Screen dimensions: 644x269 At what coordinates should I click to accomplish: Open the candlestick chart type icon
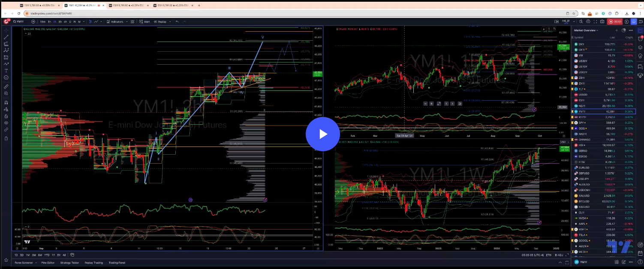pyautogui.click(x=90, y=21)
